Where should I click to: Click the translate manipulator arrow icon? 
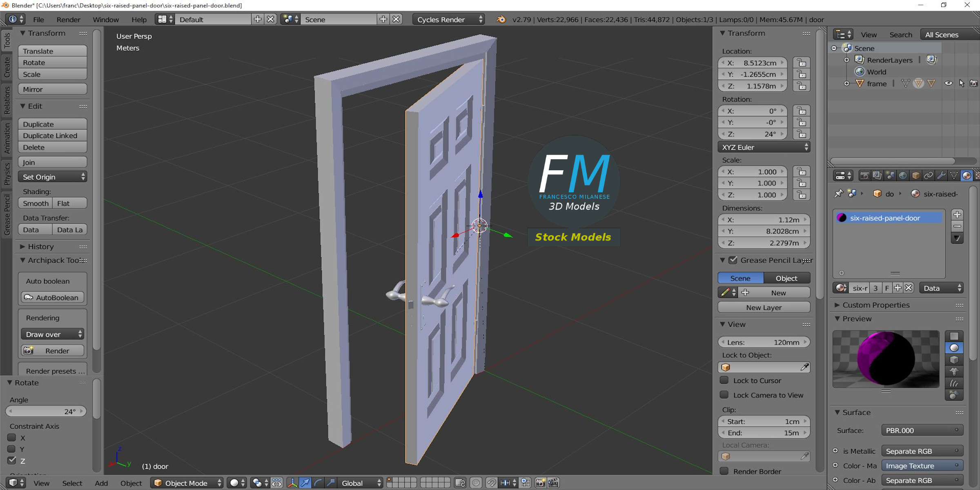(x=305, y=483)
